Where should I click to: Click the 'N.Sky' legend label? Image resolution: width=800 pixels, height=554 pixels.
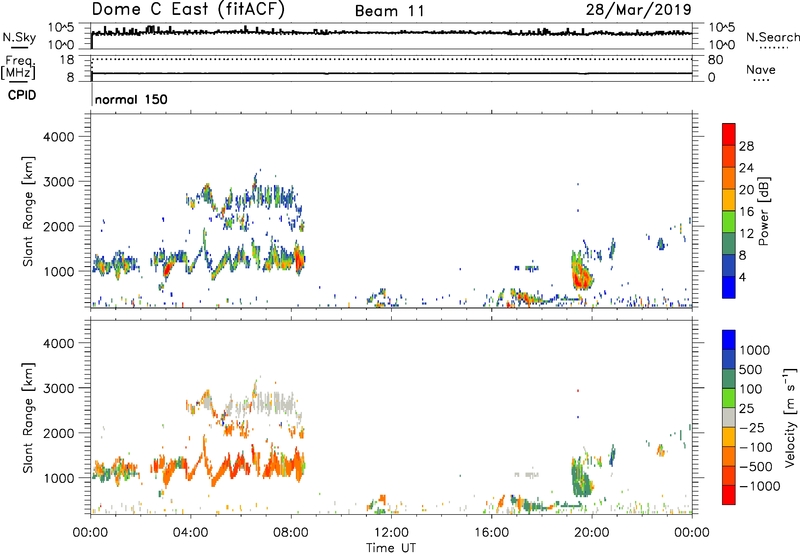click(19, 37)
